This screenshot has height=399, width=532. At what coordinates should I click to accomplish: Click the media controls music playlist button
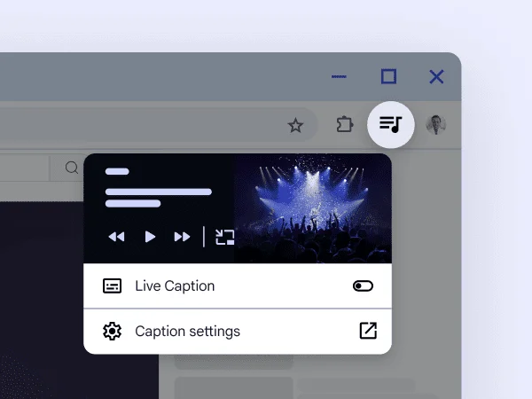point(391,124)
